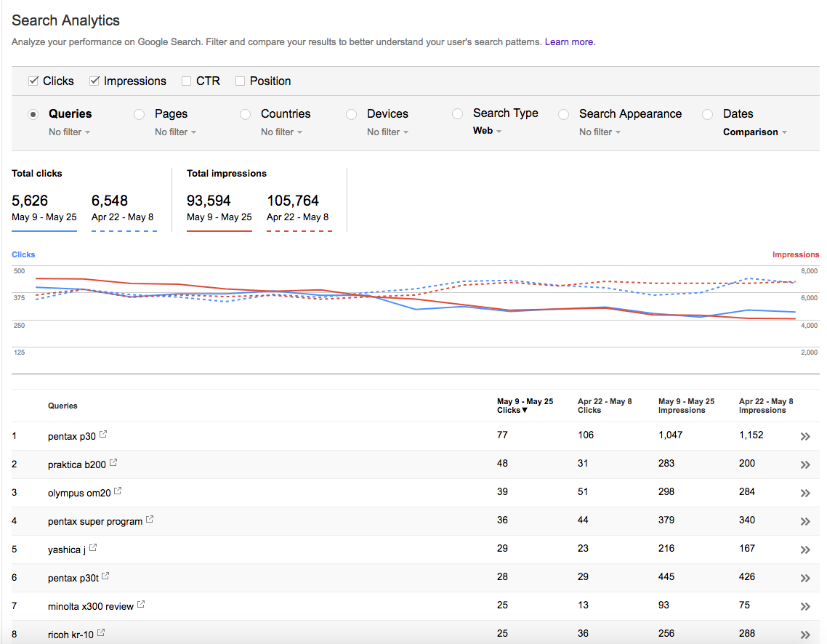The image size is (827, 644).
Task: Sort by May 9 - May 25 Clicks column
Action: 525,406
